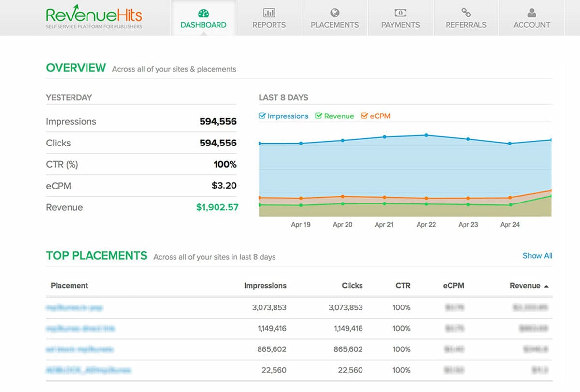
Task: Switch to the Reports tab label
Action: click(x=269, y=25)
